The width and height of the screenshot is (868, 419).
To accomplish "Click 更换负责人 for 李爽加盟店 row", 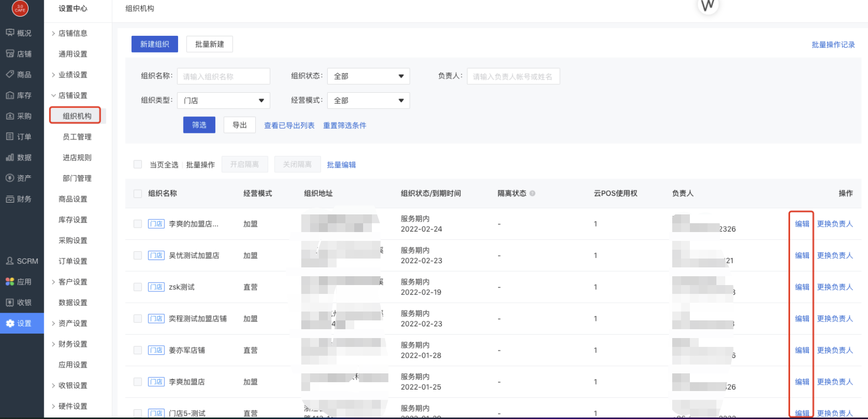I will coord(835,382).
